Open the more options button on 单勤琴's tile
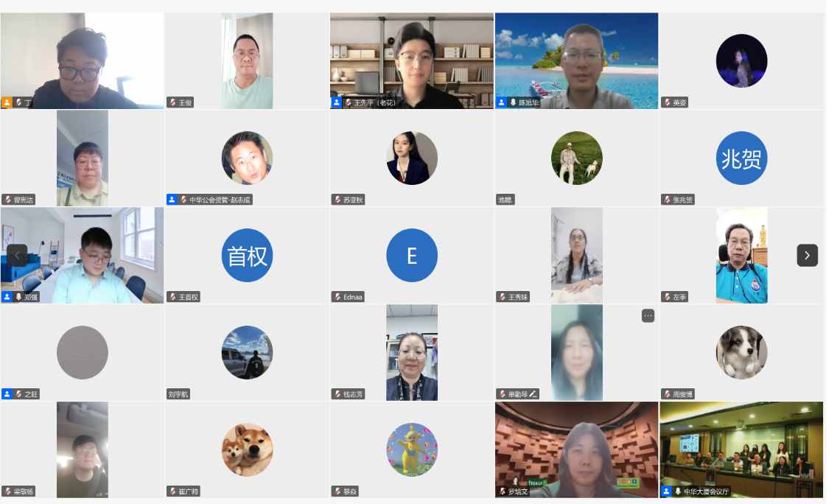Viewport: 829px width, 504px height. point(648,315)
